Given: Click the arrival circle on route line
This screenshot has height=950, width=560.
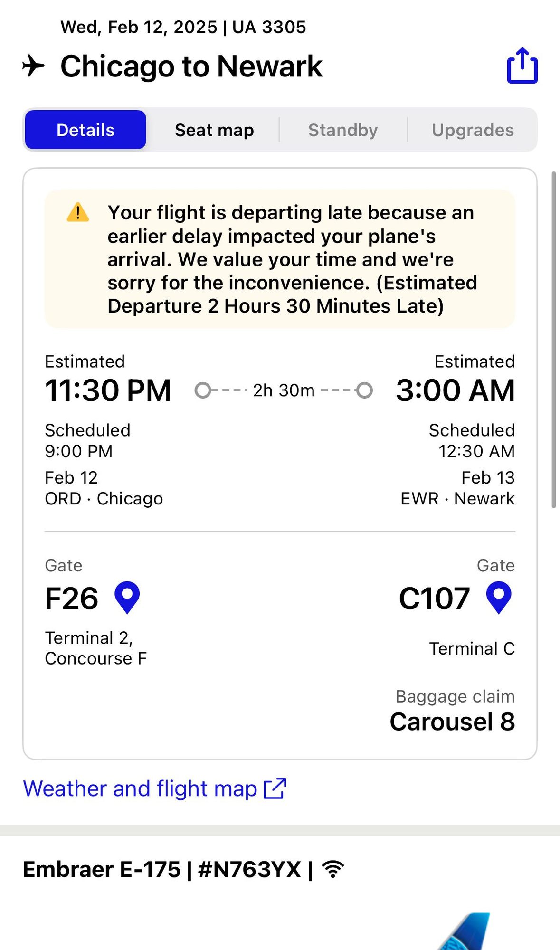Looking at the screenshot, I should point(364,390).
